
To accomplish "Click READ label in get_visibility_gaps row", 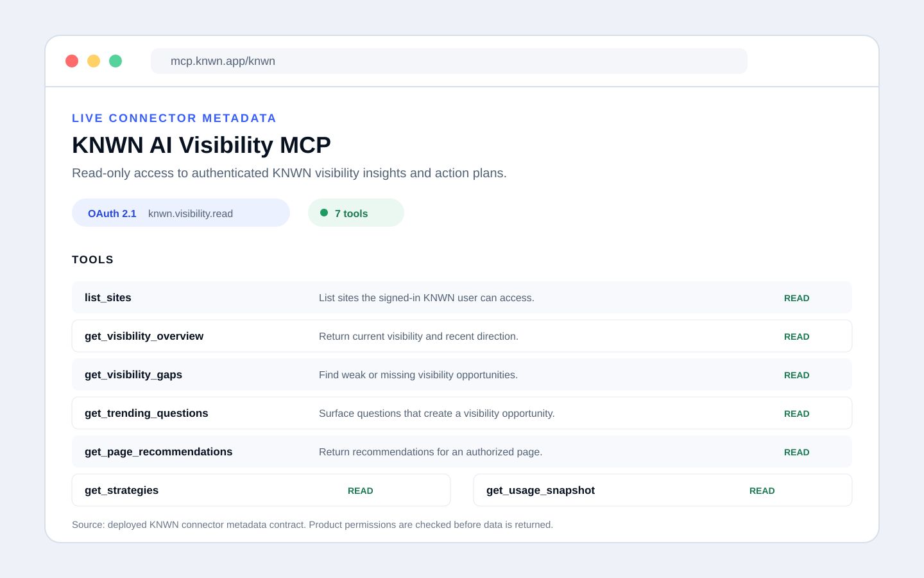I will 797,375.
